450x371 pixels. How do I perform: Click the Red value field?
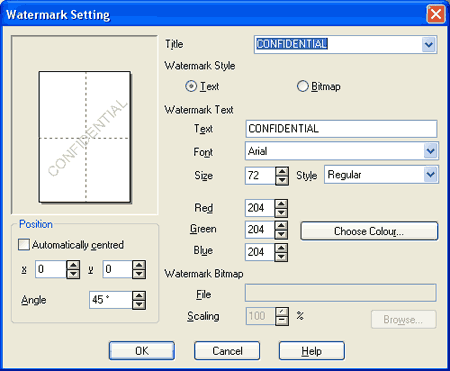(260, 208)
